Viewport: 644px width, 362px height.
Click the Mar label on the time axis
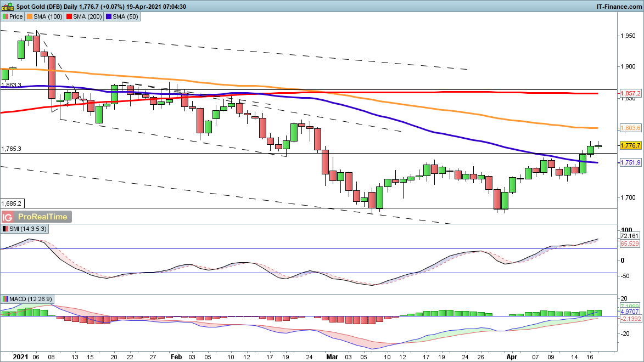click(329, 355)
